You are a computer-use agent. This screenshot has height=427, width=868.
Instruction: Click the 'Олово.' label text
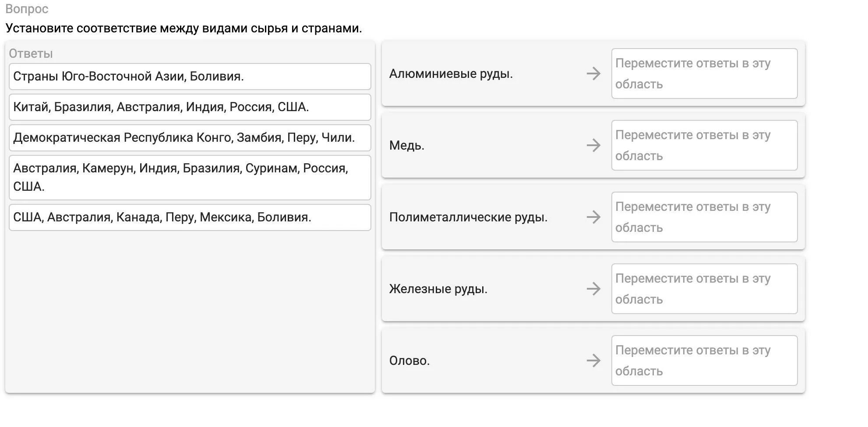409,360
